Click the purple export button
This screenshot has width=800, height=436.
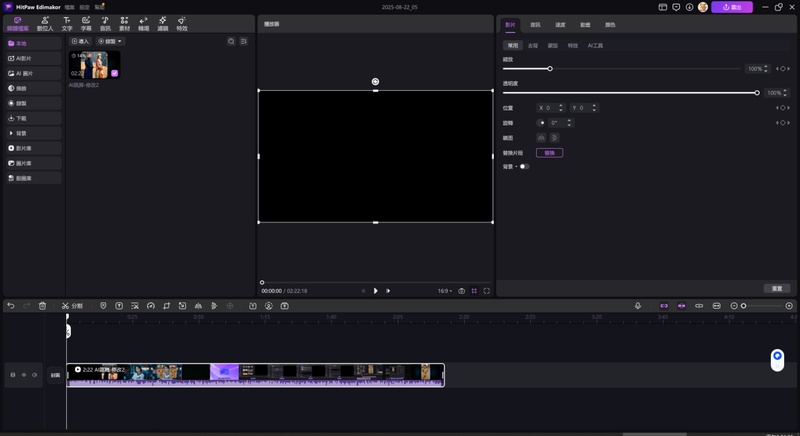(732, 7)
